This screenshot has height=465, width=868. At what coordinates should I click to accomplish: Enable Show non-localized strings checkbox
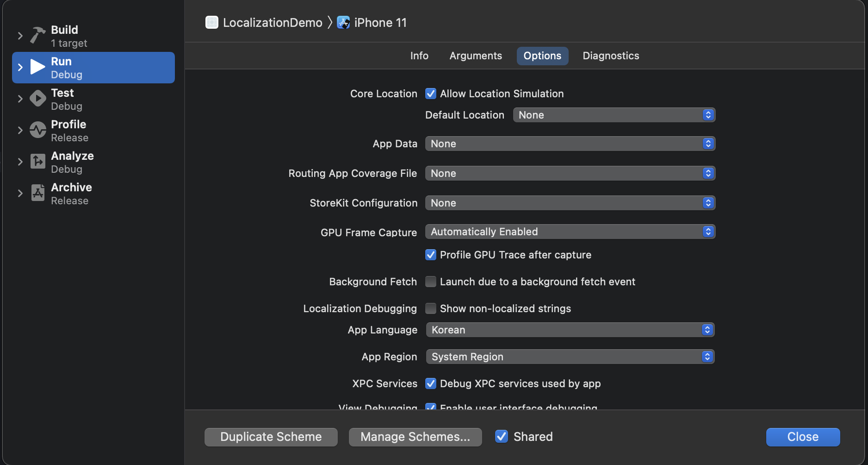click(431, 308)
